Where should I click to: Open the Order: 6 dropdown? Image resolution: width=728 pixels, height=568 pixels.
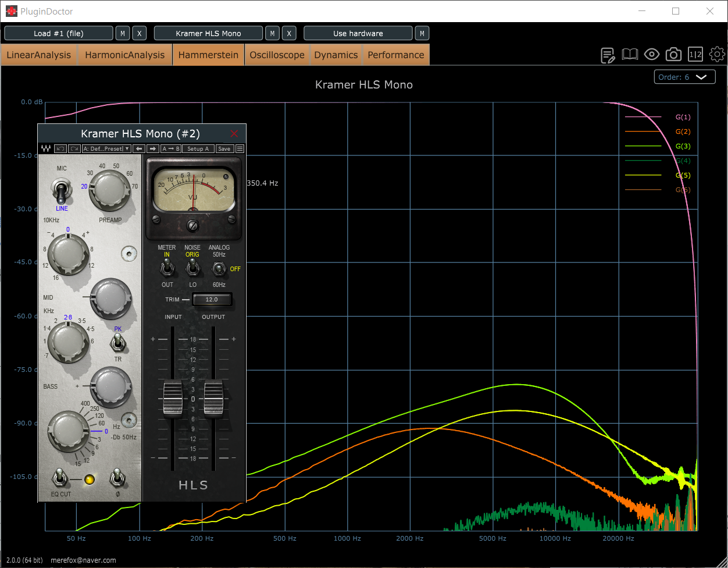tap(684, 77)
